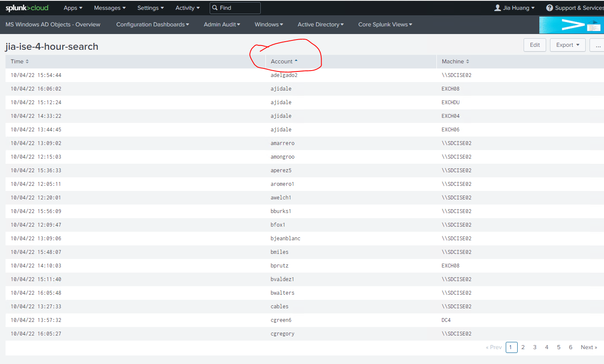Open the Activity menu
Image resolution: width=604 pixels, height=364 pixels.
(187, 8)
